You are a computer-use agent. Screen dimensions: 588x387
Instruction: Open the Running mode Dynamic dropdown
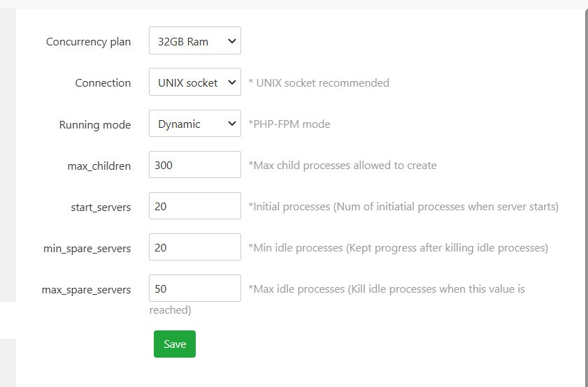tap(194, 124)
